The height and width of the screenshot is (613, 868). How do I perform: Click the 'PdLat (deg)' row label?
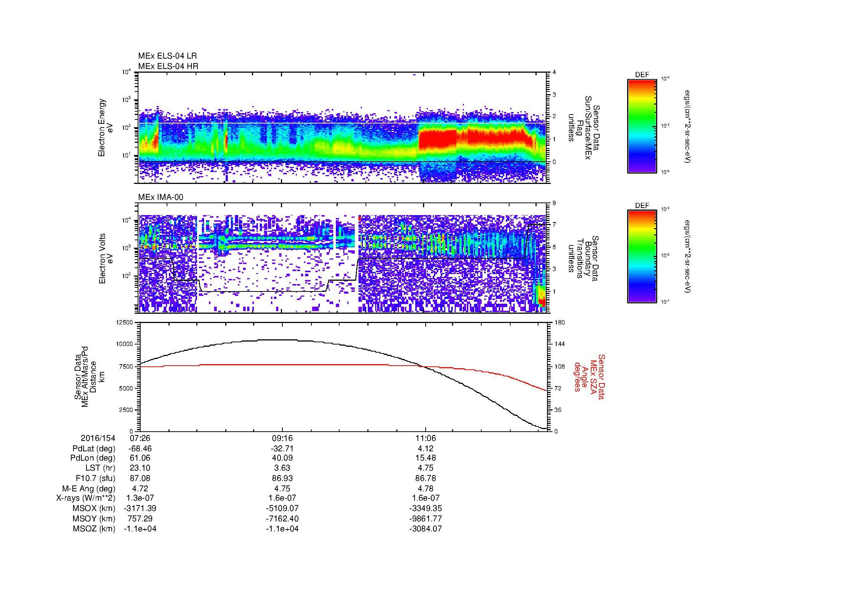(94, 449)
